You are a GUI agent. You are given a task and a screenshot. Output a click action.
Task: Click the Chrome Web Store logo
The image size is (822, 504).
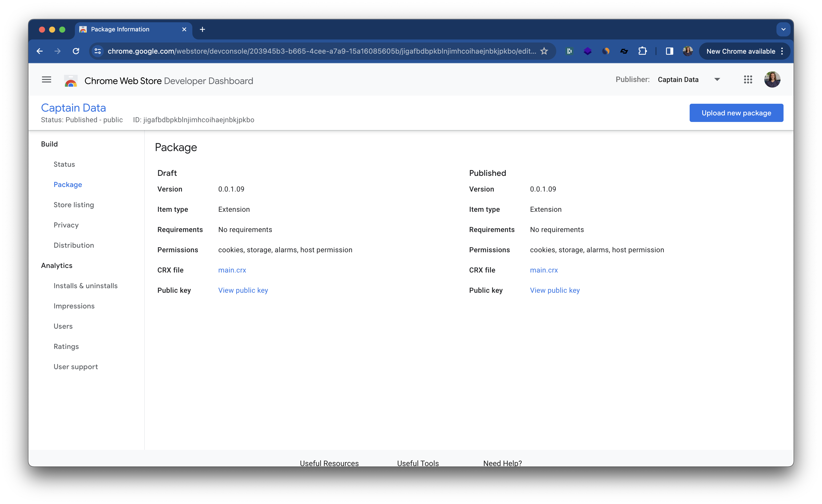point(71,81)
